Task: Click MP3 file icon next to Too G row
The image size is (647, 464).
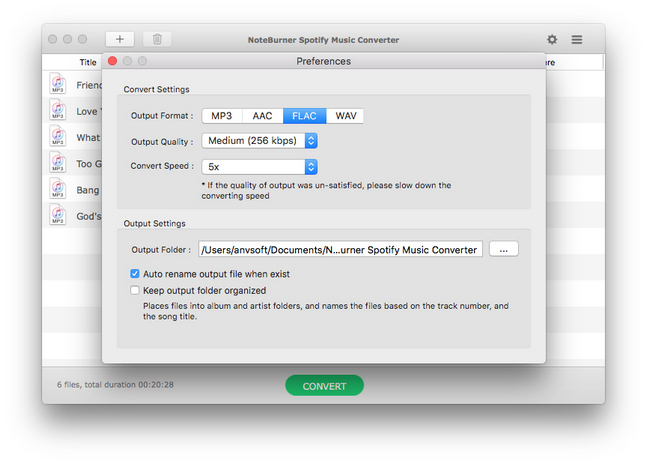Action: 58,162
